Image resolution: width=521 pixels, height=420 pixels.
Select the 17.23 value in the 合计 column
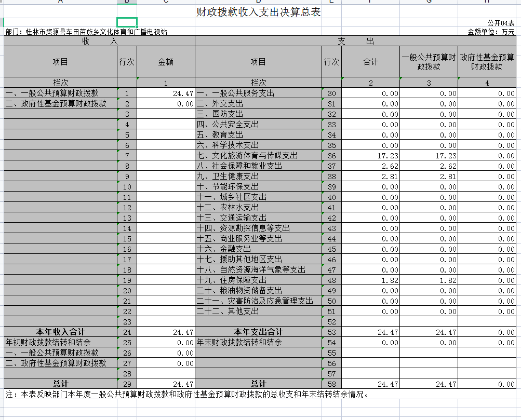point(370,156)
